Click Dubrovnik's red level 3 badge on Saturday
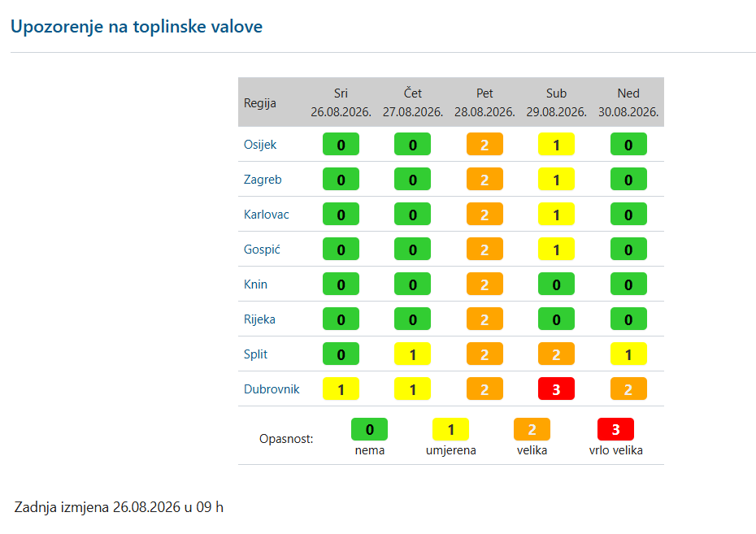The image size is (756, 534). point(556,389)
